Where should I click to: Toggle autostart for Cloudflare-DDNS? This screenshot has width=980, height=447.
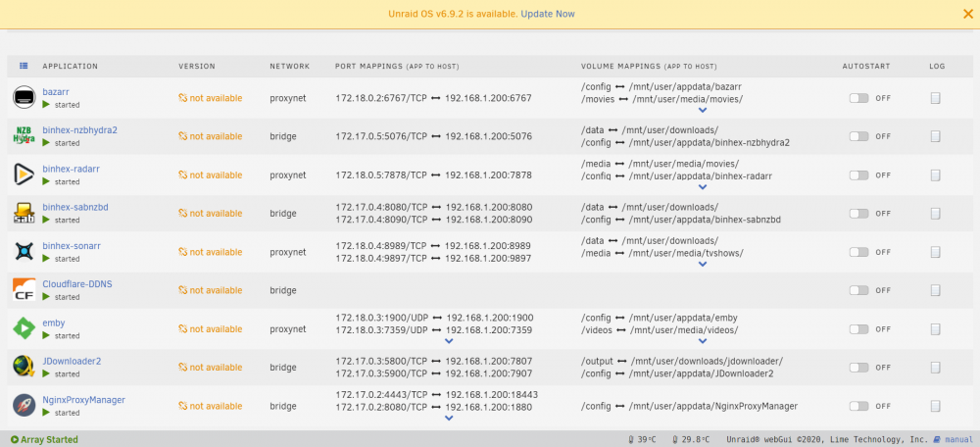[858, 290]
